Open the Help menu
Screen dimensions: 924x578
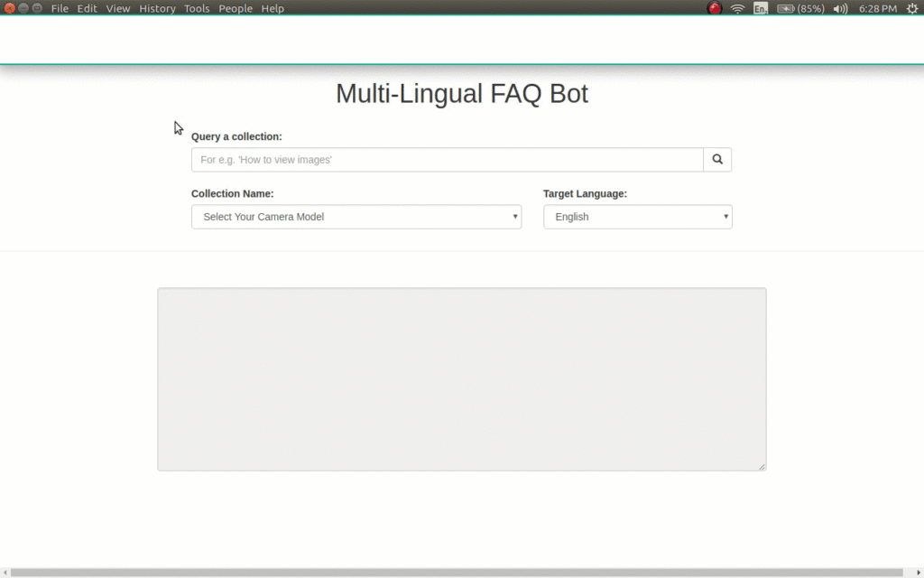pyautogui.click(x=273, y=9)
